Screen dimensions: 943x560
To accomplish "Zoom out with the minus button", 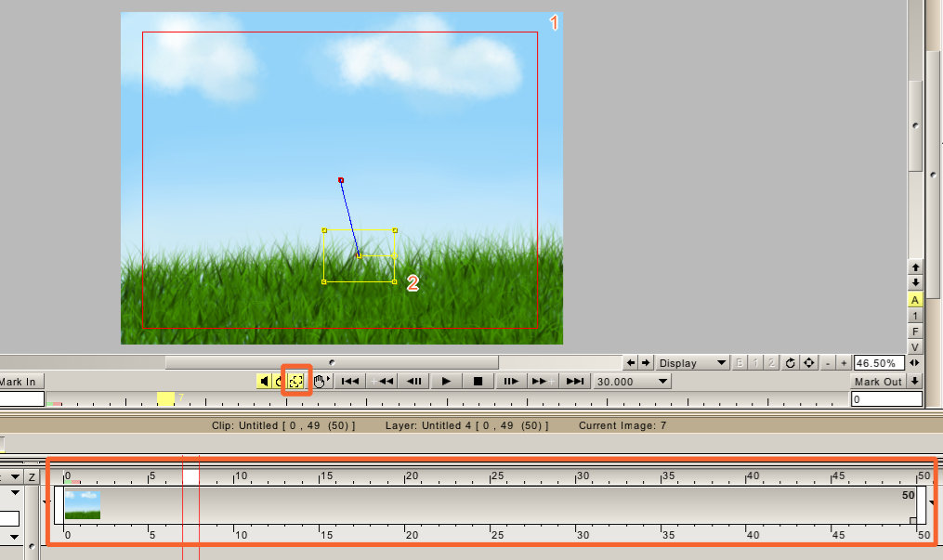I will point(828,363).
